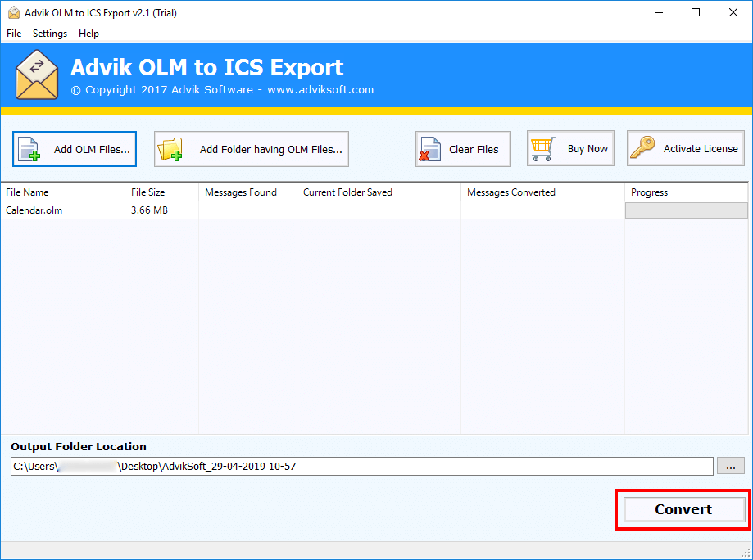Screen dimensions: 753x560
Task: Click the app icon in the title bar
Action: [x=14, y=13]
